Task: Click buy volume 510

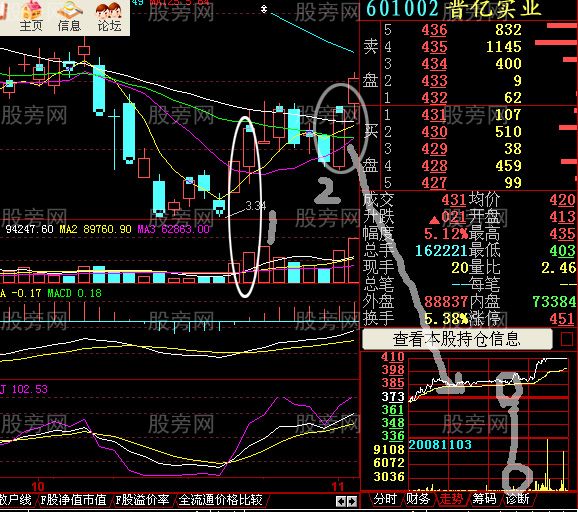Action: click(508, 132)
